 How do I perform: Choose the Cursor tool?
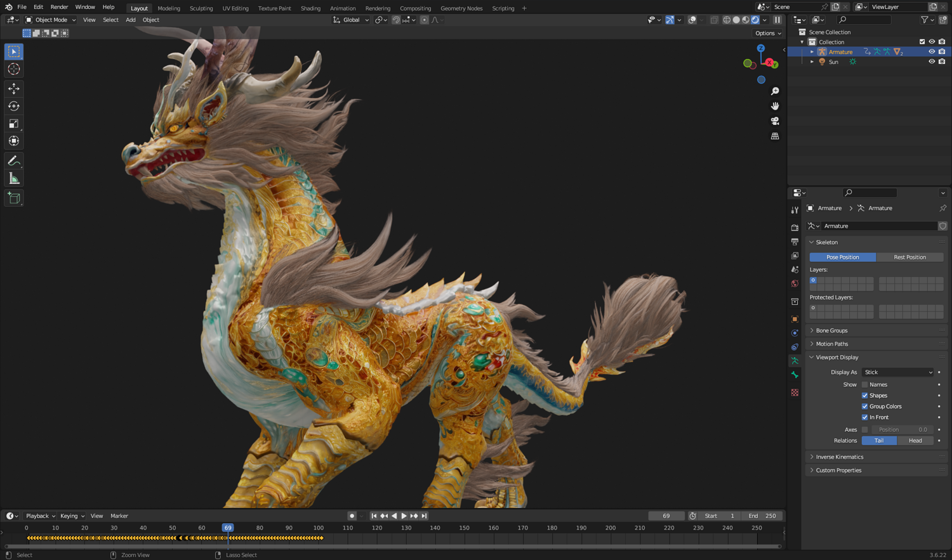tap(14, 69)
